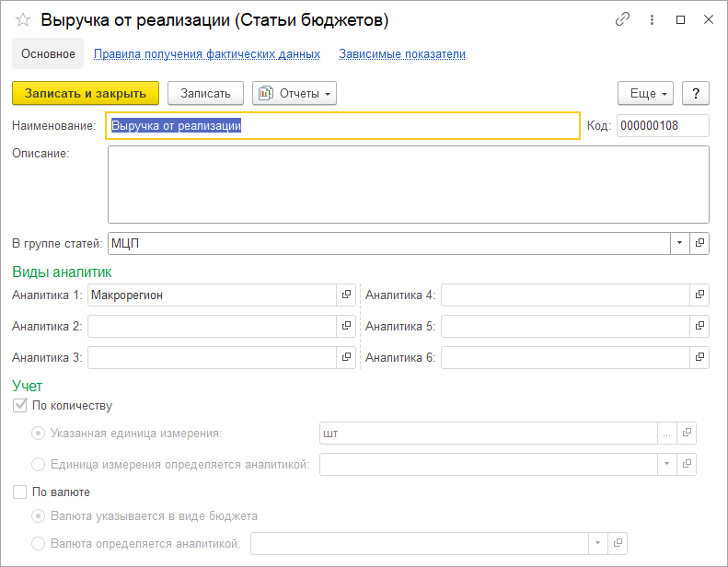
Task: Click the open icon for Аналитика 1 Макрорегион
Action: click(x=347, y=295)
